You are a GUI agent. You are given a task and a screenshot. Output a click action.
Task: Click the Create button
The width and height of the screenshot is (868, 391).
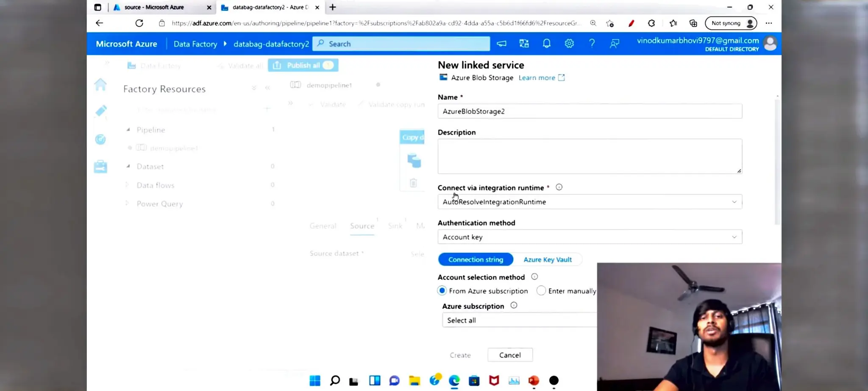point(460,355)
